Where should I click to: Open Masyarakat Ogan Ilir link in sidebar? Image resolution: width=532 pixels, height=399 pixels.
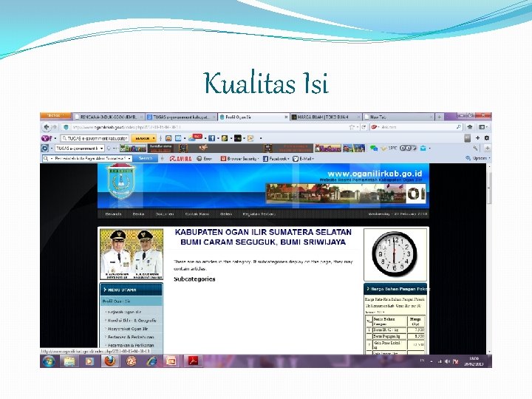128,329
